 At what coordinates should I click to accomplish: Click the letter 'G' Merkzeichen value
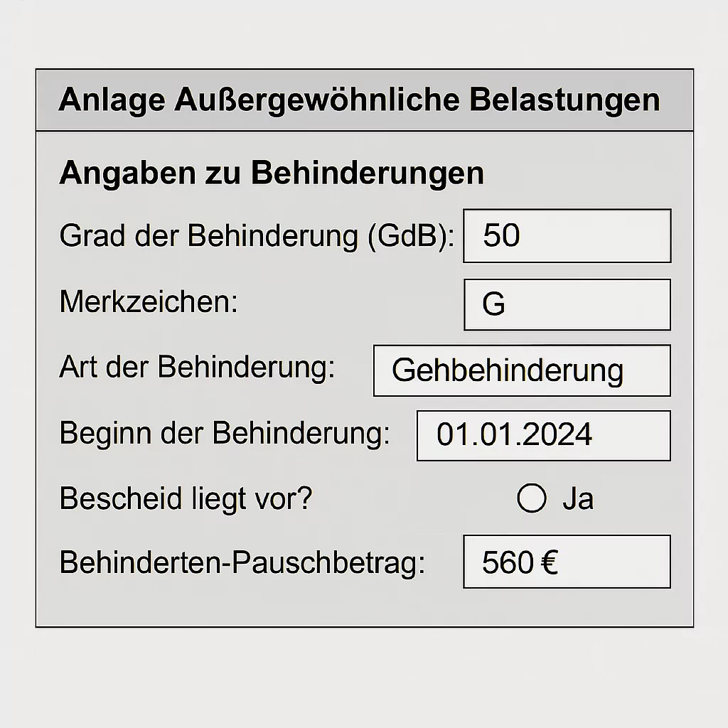pos(493,305)
